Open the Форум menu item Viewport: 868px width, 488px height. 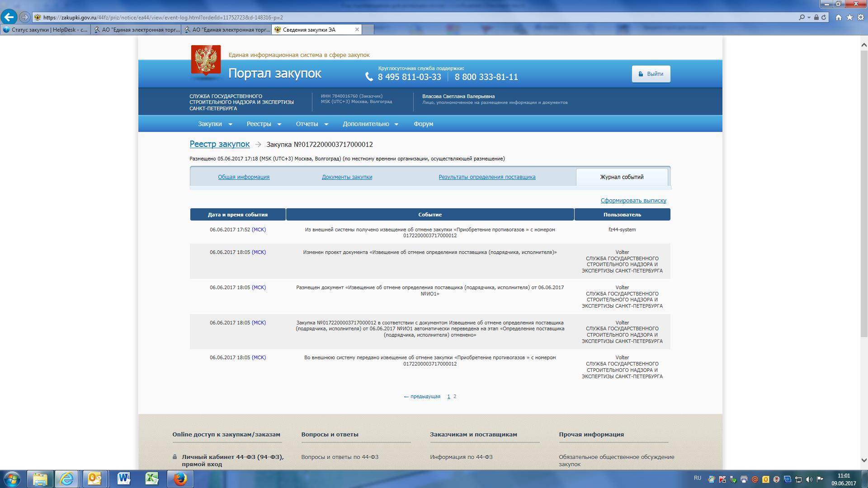point(423,124)
